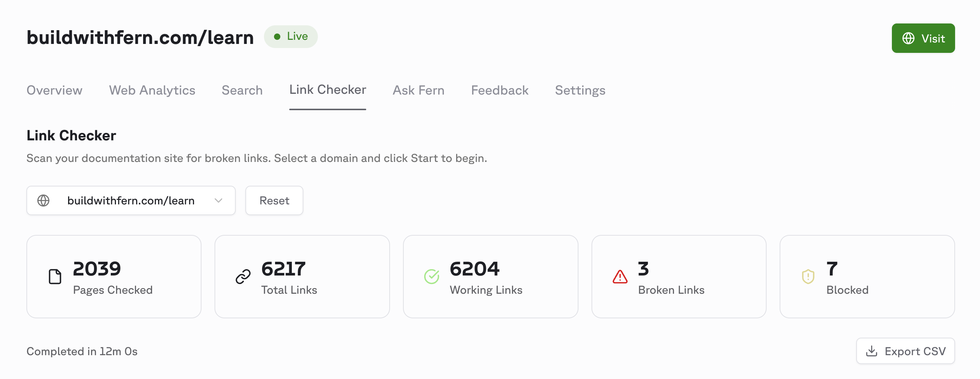
Task: Click Export CSV
Action: [x=905, y=351]
